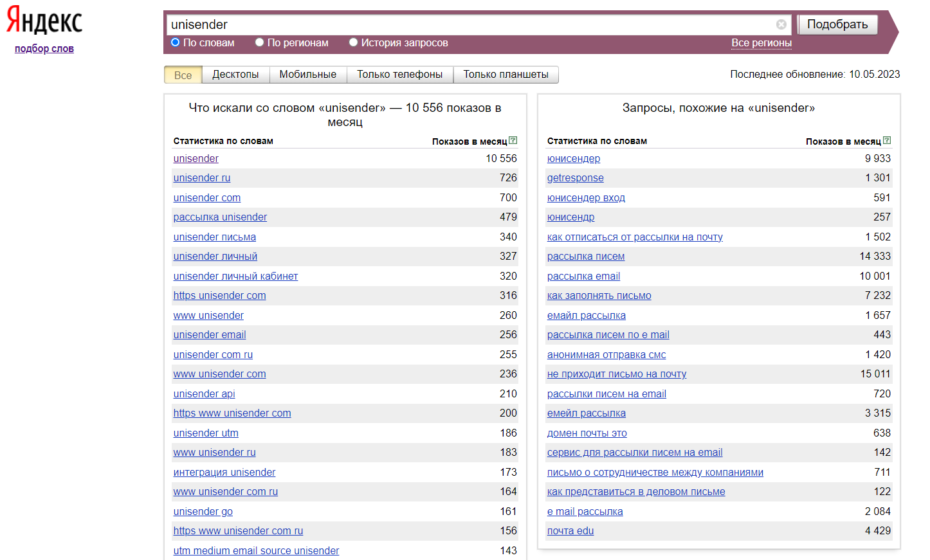Switch to the Все devices tab

pos(183,75)
